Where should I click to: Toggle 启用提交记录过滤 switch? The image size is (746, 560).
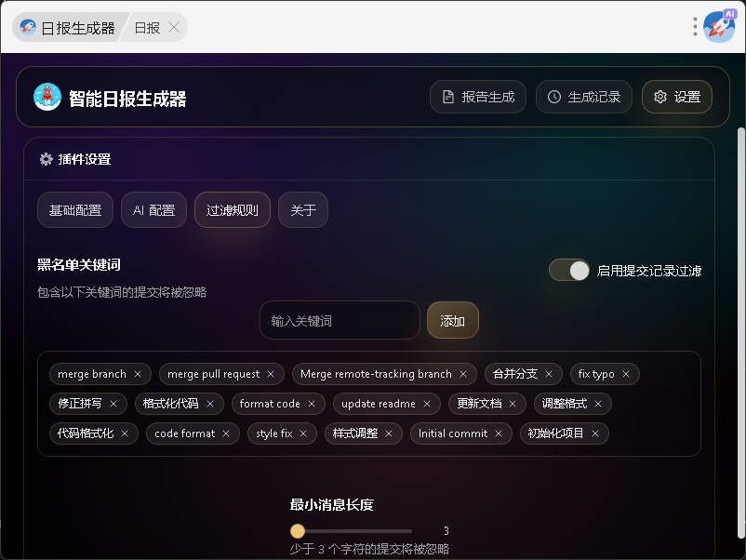[x=569, y=271]
